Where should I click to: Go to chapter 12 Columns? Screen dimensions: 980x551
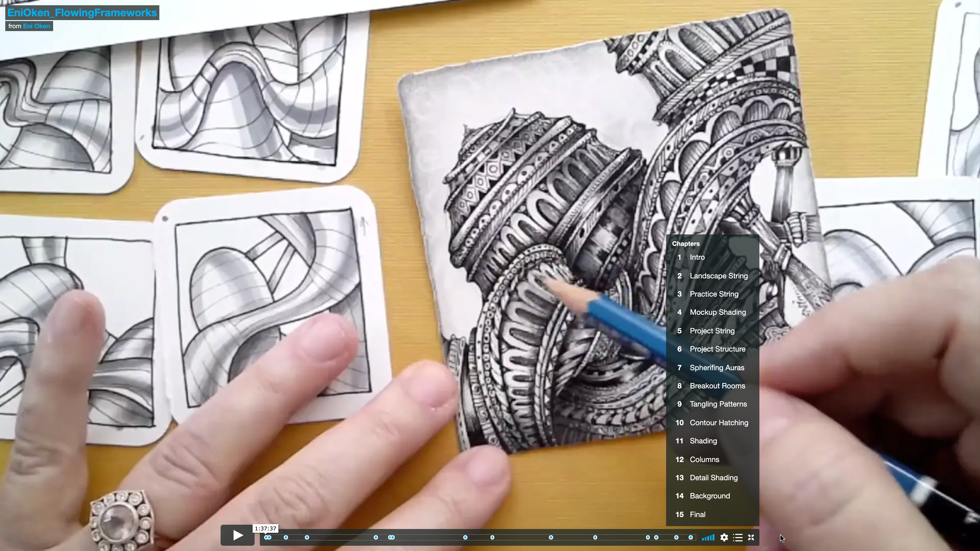tap(713, 459)
